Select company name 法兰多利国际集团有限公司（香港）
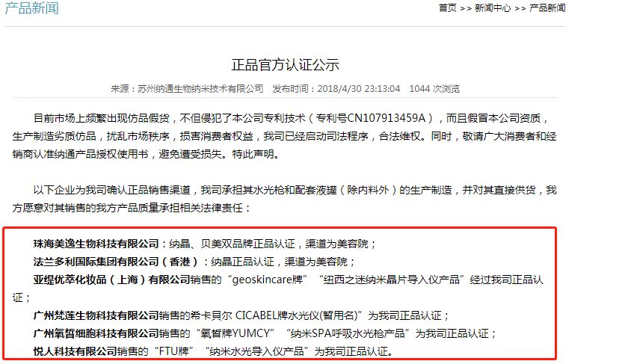628x364 pixels. [116, 262]
